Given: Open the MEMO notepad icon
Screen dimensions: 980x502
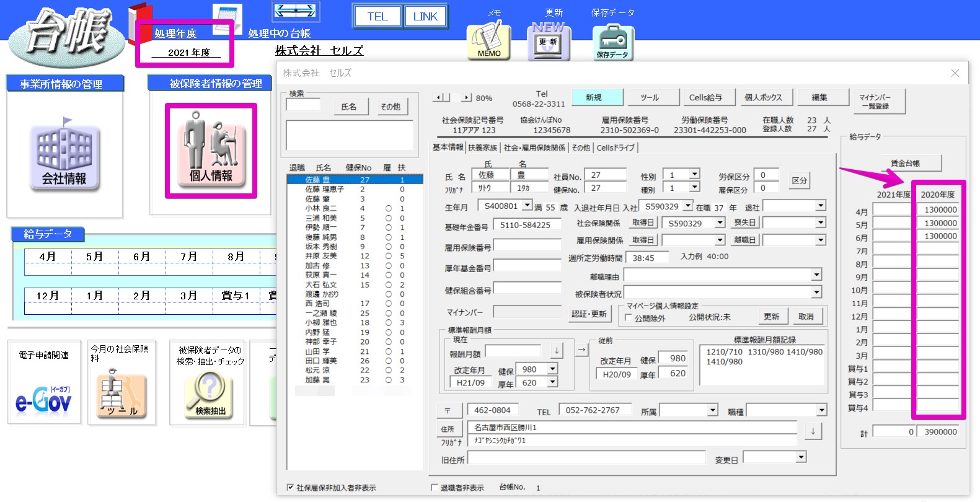Looking at the screenshot, I should click(488, 41).
